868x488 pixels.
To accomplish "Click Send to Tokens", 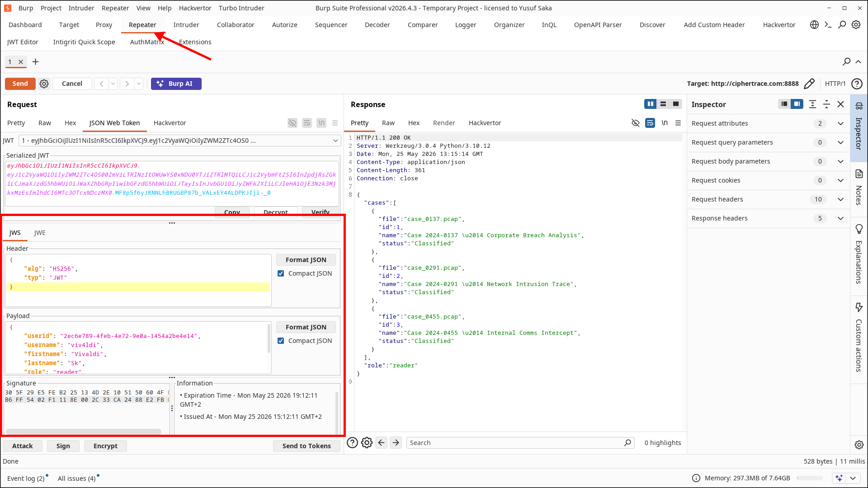I will 307,446.
